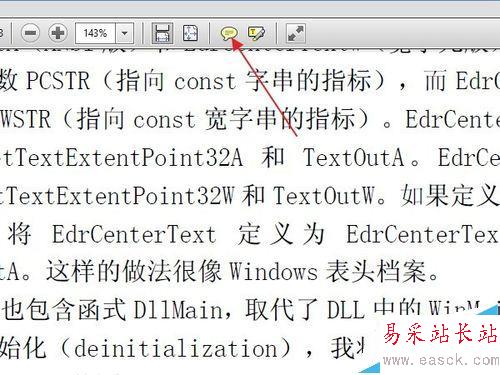Select the highlight text tool icon
Image resolution: width=500 pixels, height=375 pixels.
[256, 33]
